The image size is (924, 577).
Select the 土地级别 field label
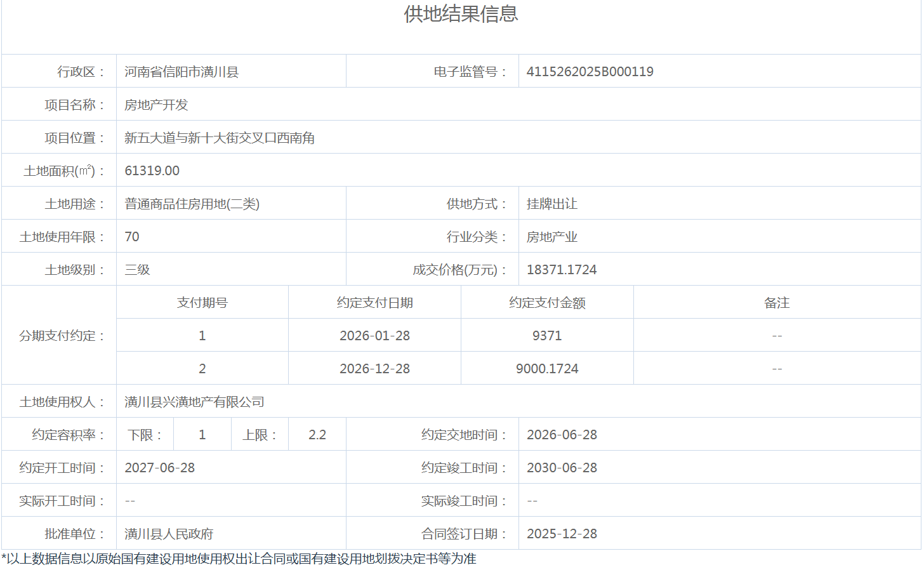pyautogui.click(x=74, y=270)
